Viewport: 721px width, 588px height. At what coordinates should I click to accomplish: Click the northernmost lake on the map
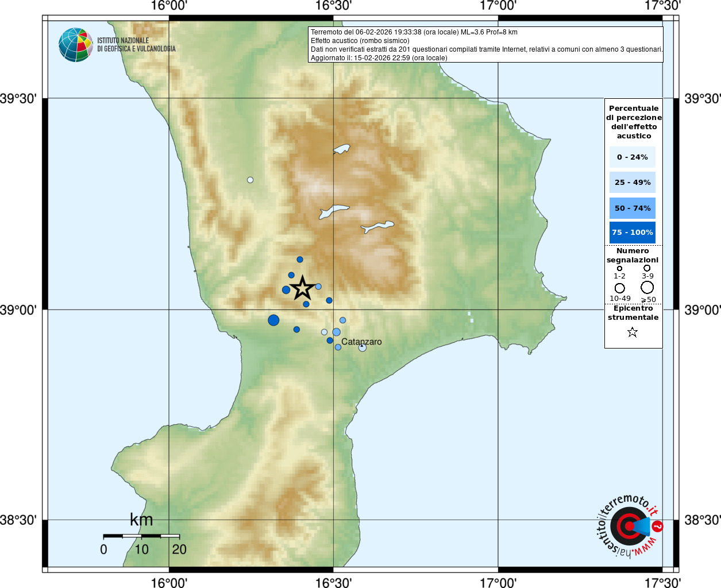point(341,149)
